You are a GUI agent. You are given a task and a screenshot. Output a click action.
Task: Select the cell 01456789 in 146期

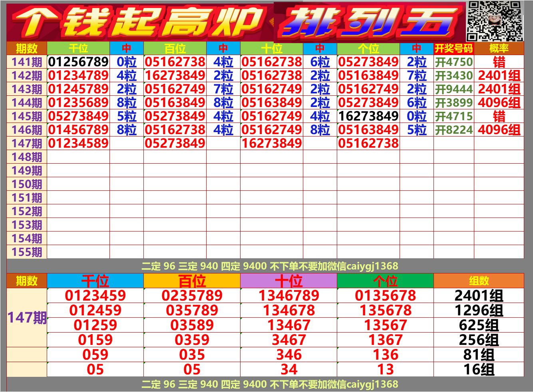click(x=78, y=130)
